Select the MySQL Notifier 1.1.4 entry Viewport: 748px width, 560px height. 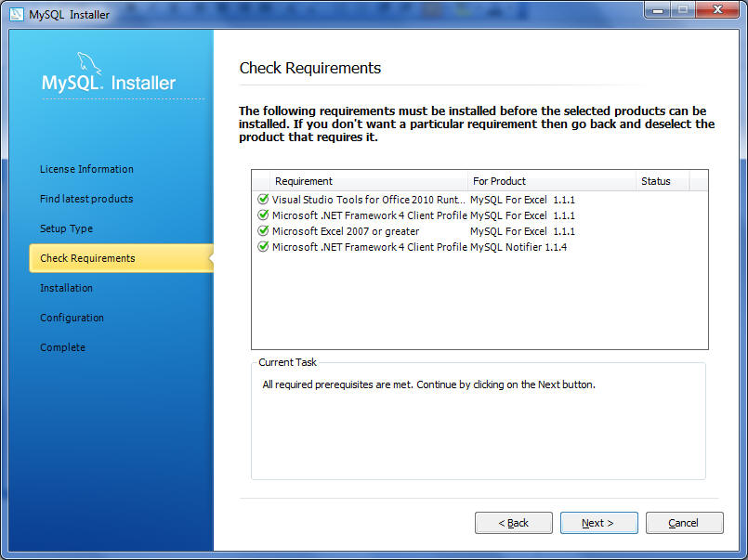(518, 247)
